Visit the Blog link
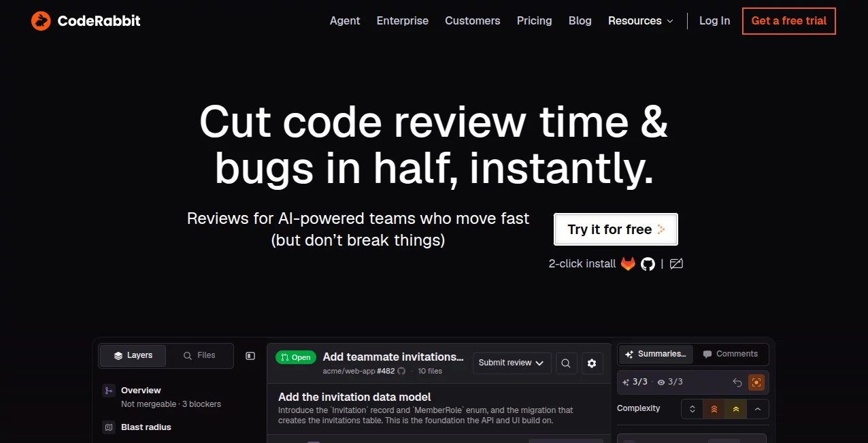 [x=580, y=21]
